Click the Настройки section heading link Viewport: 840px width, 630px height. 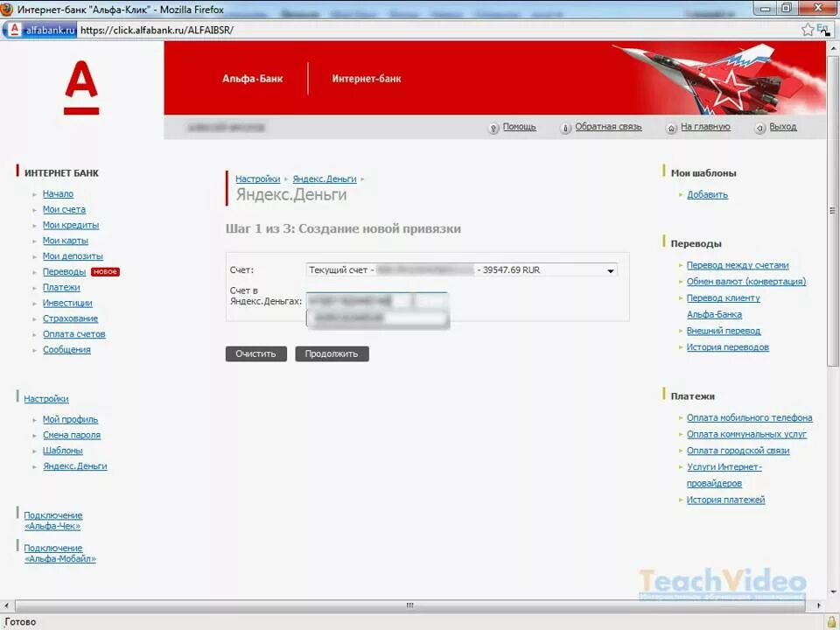[46, 399]
